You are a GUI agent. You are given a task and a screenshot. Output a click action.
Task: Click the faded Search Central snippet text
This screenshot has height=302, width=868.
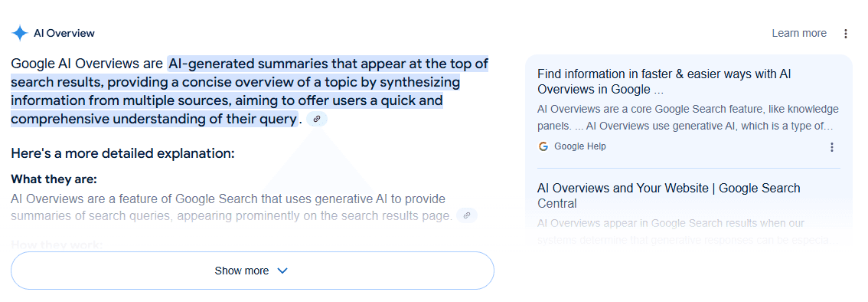coord(687,231)
